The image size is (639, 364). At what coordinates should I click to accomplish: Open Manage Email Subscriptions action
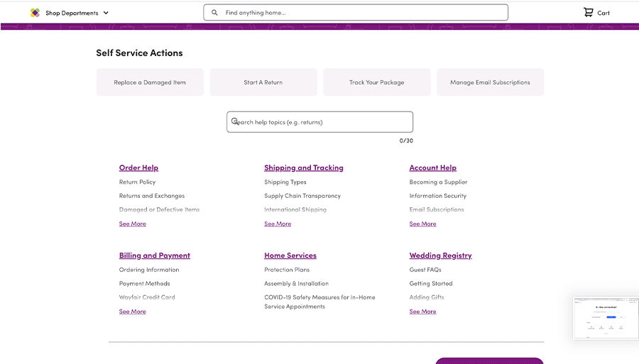(490, 82)
